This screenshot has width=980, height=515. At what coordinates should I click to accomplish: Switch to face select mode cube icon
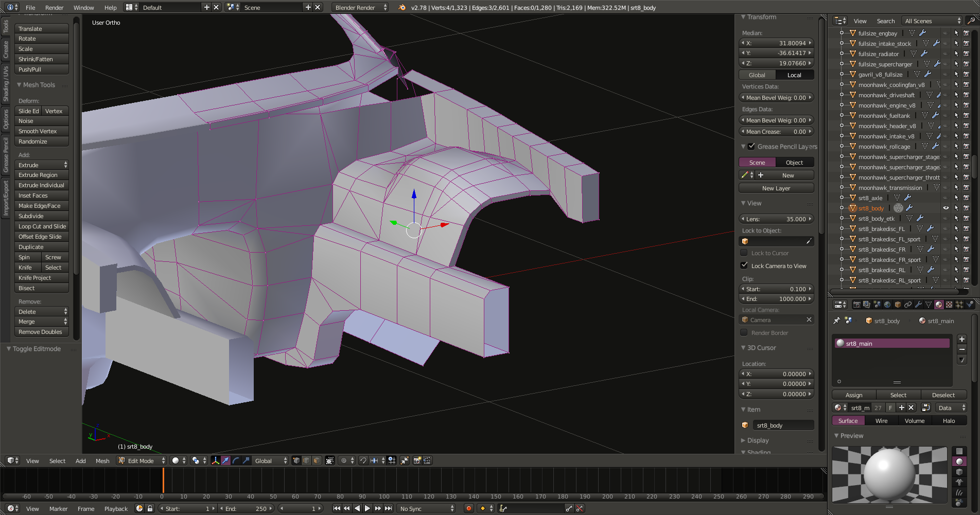click(317, 460)
